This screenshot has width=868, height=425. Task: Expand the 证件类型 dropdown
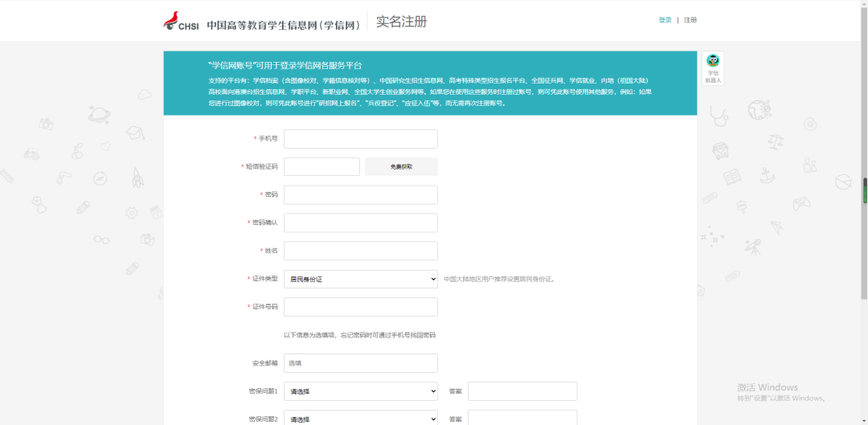(x=360, y=279)
